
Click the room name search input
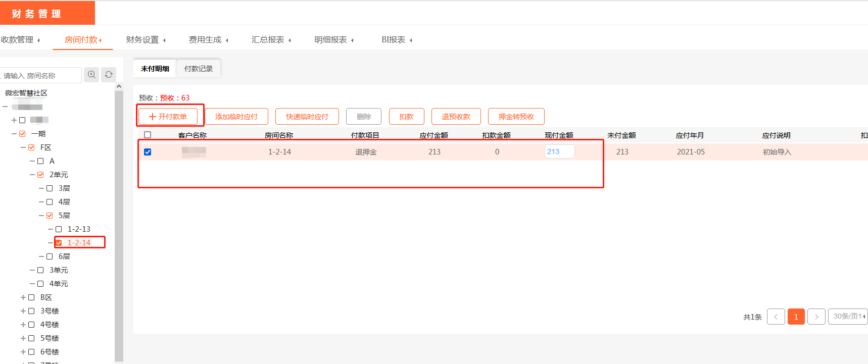(40, 75)
